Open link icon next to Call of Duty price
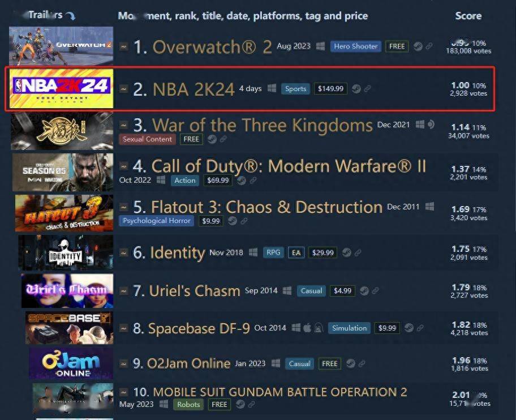 253,181
